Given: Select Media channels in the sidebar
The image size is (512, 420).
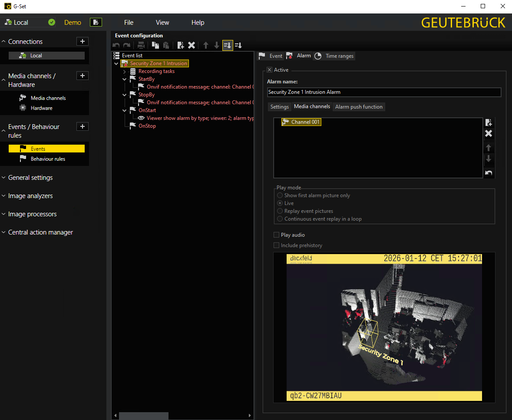Looking at the screenshot, I should 48,98.
